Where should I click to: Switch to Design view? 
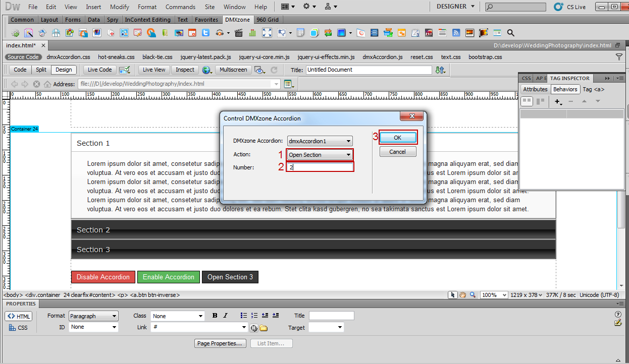tap(64, 70)
